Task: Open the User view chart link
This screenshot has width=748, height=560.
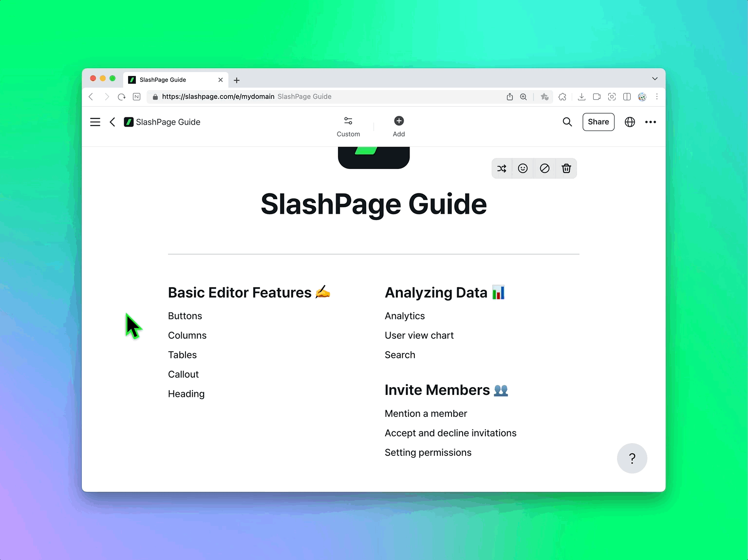Action: coord(419,336)
